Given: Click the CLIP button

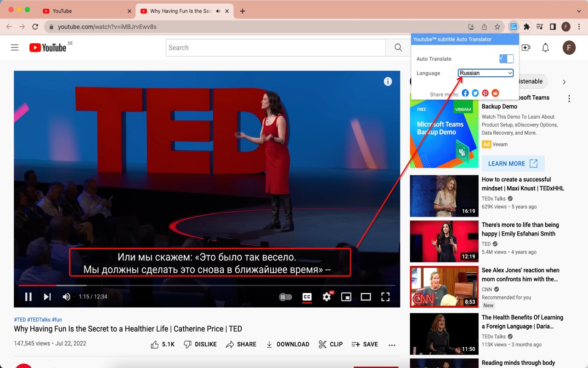Looking at the screenshot, I should pyautogui.click(x=331, y=344).
